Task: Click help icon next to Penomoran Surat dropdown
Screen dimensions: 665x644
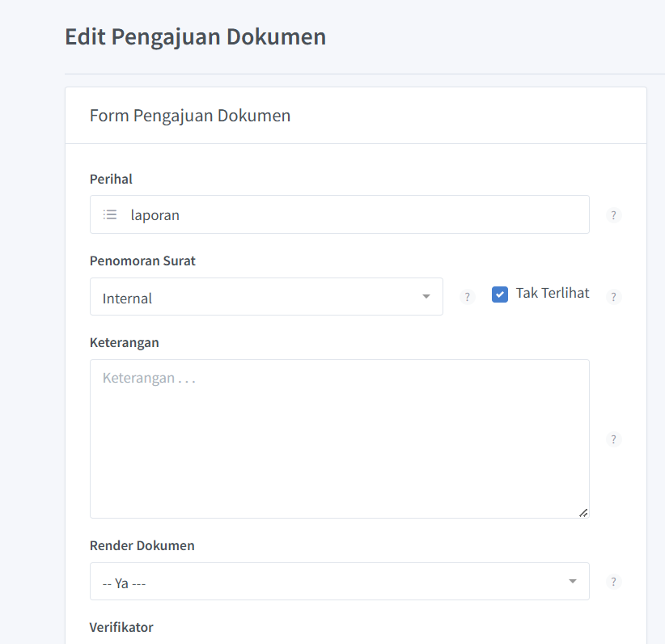Action: coord(467,297)
